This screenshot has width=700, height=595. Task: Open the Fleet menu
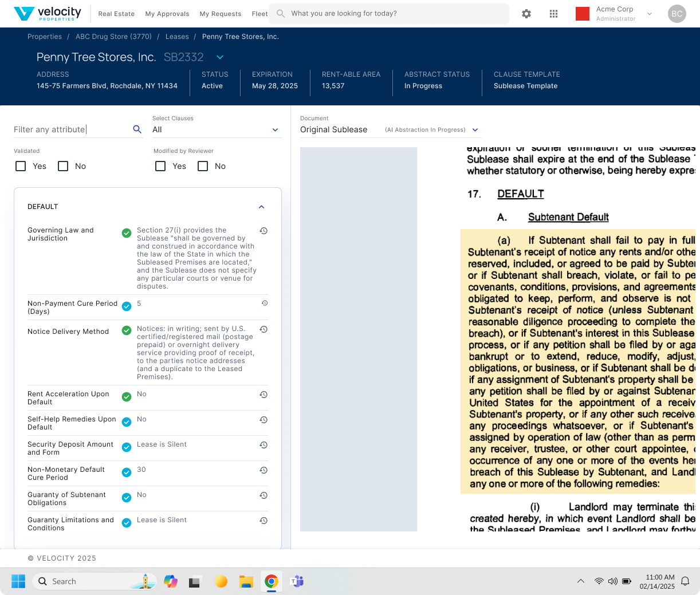click(259, 14)
